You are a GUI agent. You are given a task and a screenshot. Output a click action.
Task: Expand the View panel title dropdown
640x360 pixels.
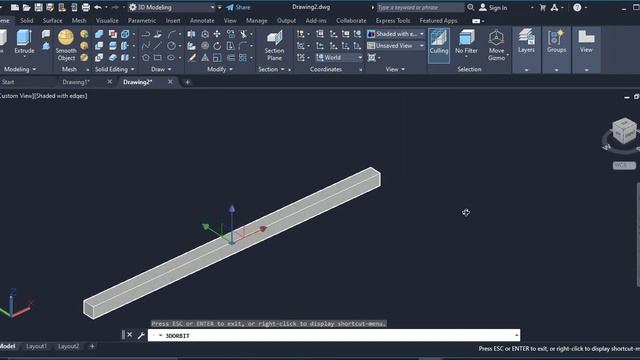[x=395, y=69]
